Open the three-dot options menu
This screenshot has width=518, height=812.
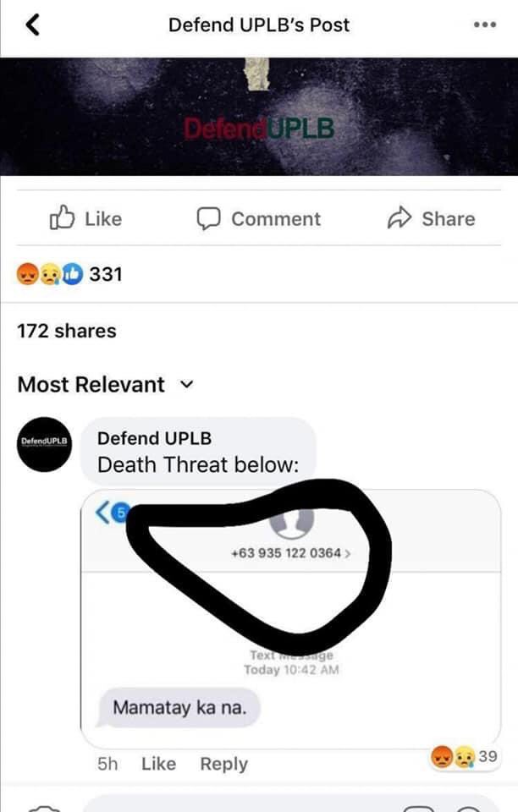(485, 25)
